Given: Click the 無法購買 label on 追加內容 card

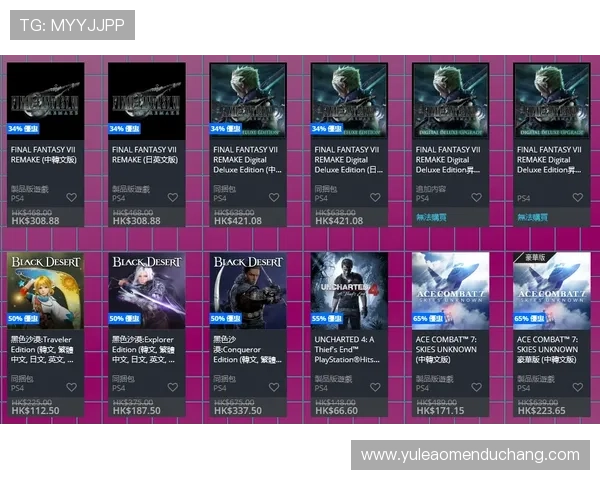Looking at the screenshot, I should [x=431, y=217].
